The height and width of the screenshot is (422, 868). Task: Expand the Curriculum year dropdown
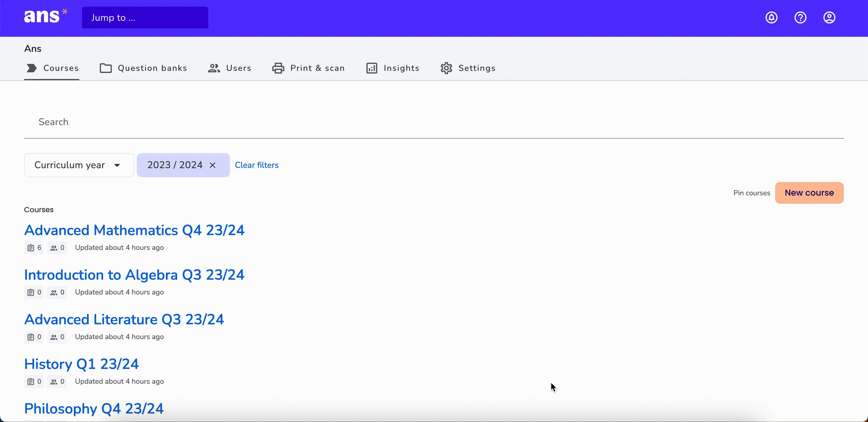point(79,165)
